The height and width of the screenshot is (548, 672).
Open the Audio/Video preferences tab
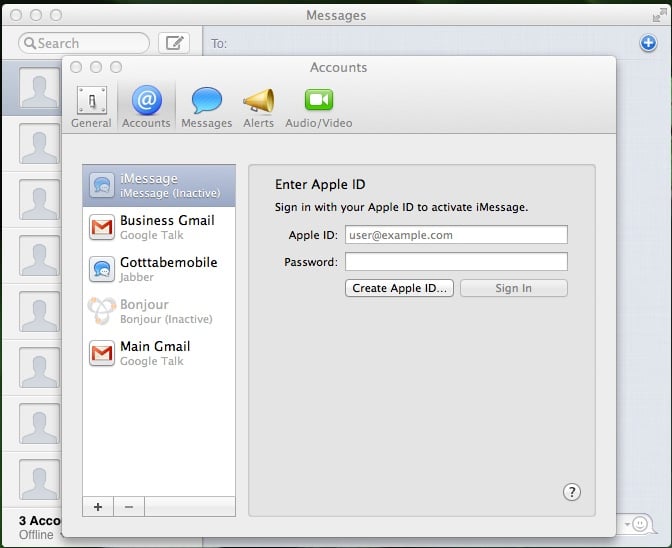pyautogui.click(x=319, y=107)
